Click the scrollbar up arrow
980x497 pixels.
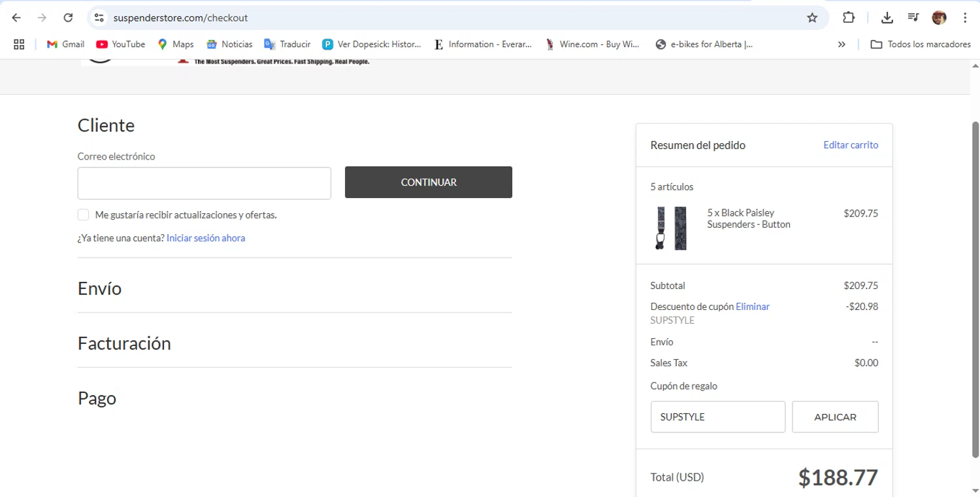click(x=975, y=66)
